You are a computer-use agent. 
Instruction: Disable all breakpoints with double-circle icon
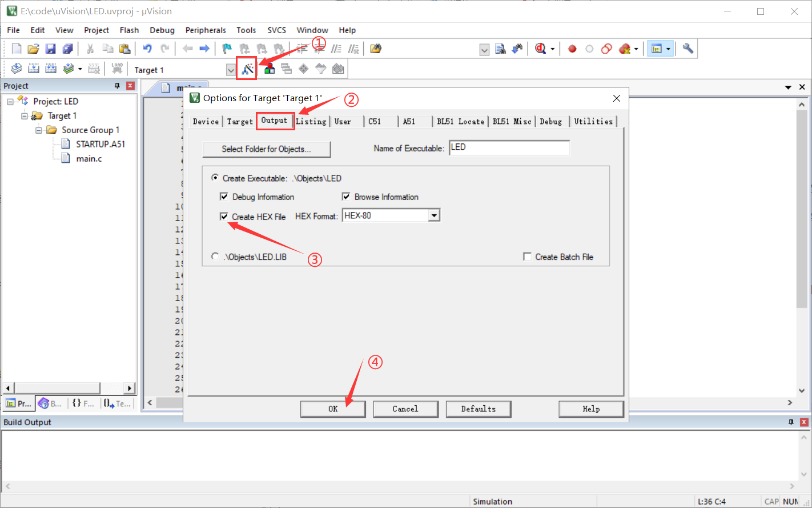[x=606, y=49]
